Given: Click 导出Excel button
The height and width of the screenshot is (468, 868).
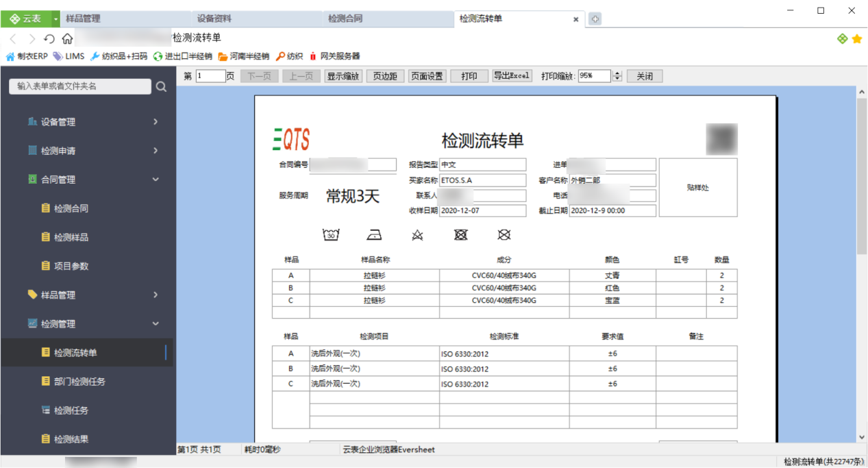Looking at the screenshot, I should coord(512,76).
